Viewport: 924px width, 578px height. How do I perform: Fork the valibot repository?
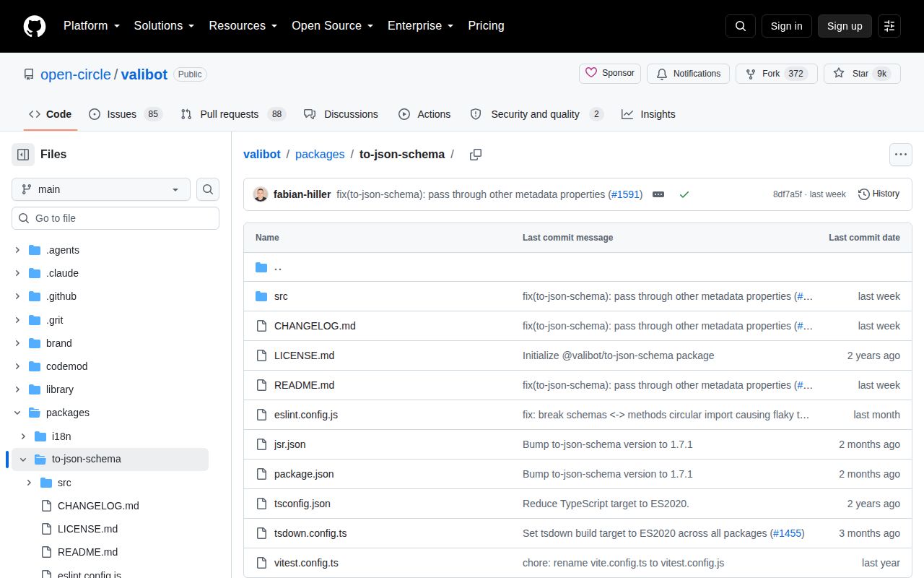point(776,74)
